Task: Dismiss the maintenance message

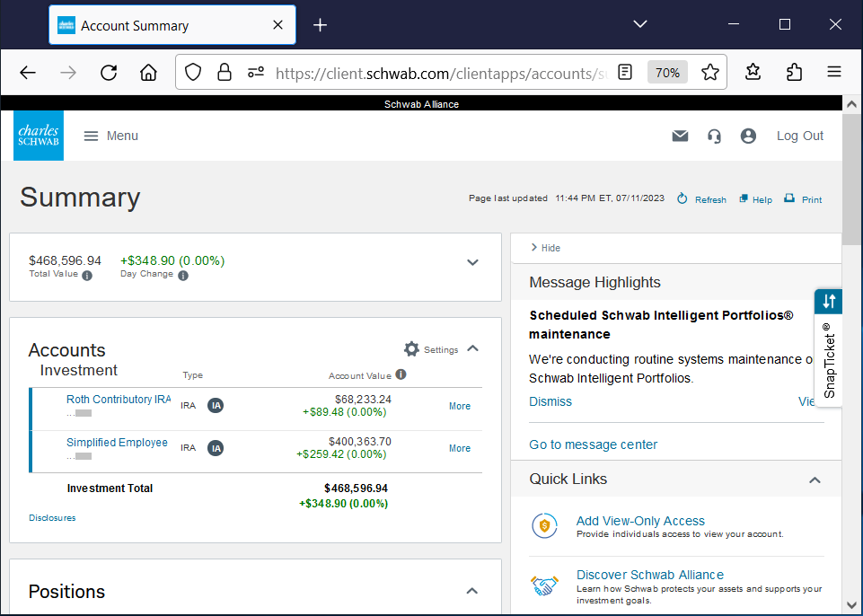Action: [550, 401]
